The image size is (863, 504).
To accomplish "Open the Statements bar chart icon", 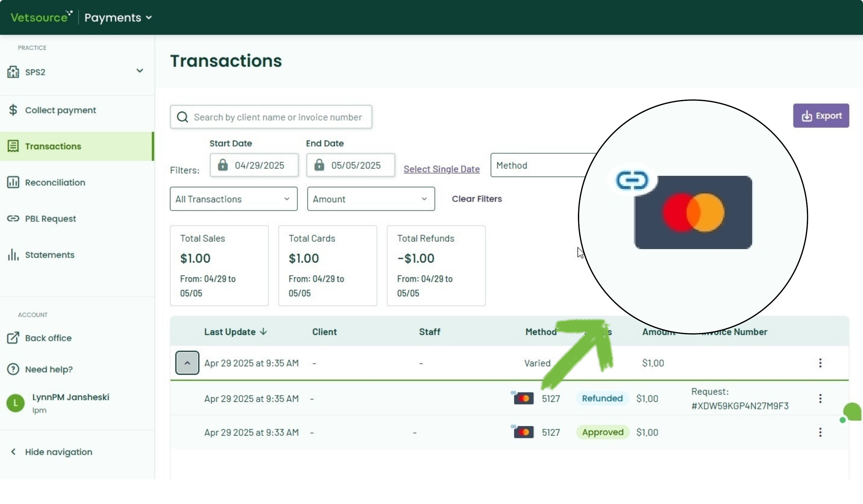I will [13, 255].
